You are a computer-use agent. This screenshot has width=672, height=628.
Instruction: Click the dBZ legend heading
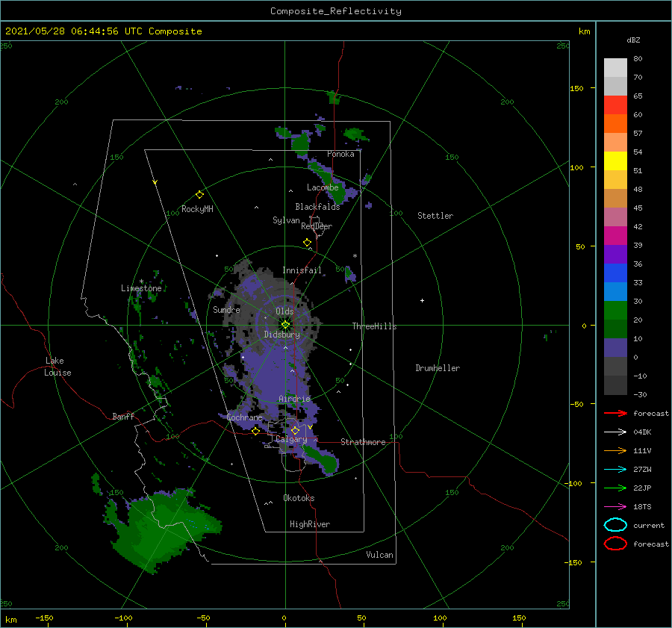coord(633,40)
